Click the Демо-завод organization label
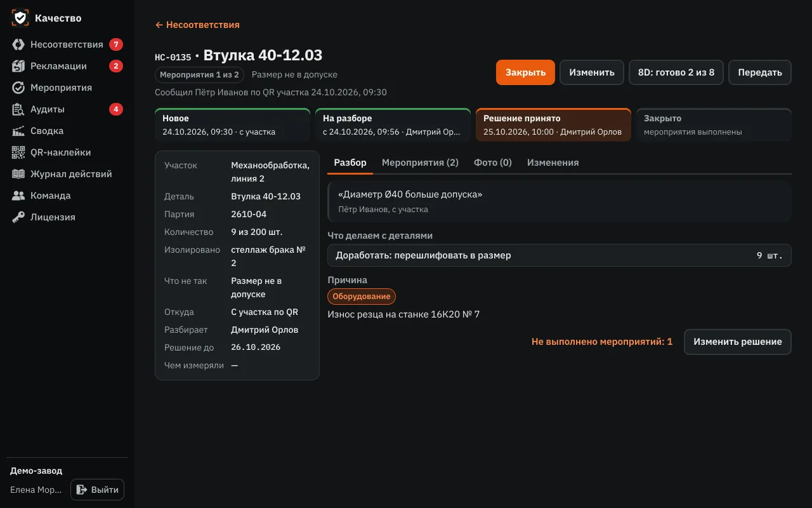The image size is (812, 508). (36, 471)
